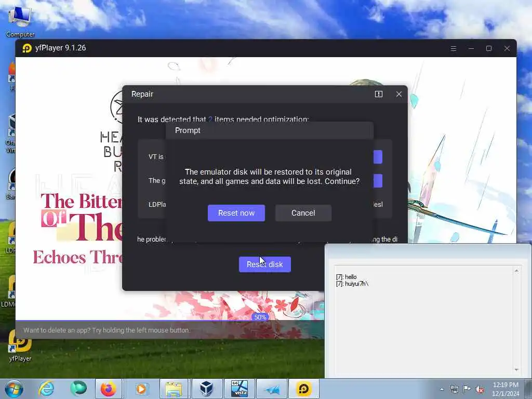Screen dimensions: 532x399
Task: Cancel the disk reset prompt
Action: pyautogui.click(x=303, y=213)
